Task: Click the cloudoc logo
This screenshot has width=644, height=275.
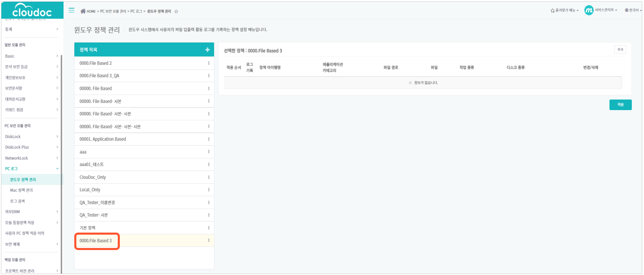Action: (32, 10)
